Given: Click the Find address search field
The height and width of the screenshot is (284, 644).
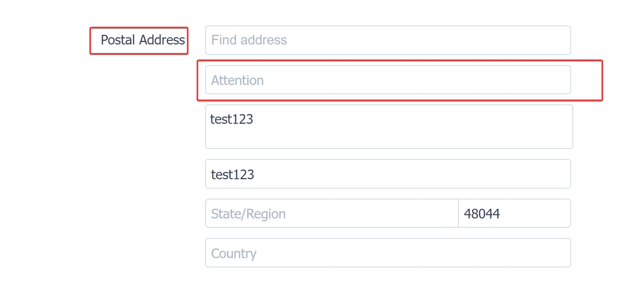Looking at the screenshot, I should point(388,40).
